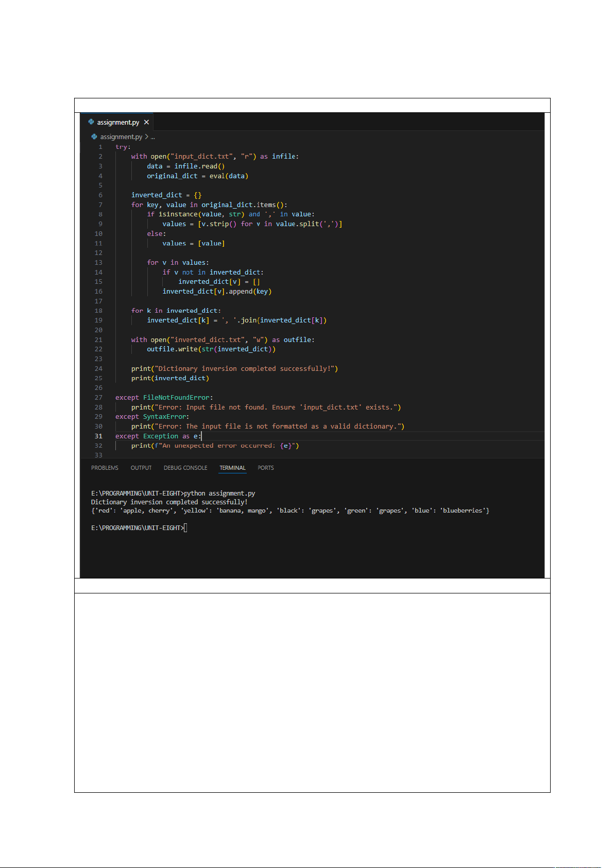The height and width of the screenshot is (868, 614).
Task: Click line number 31 in the gutter
Action: click(98, 436)
